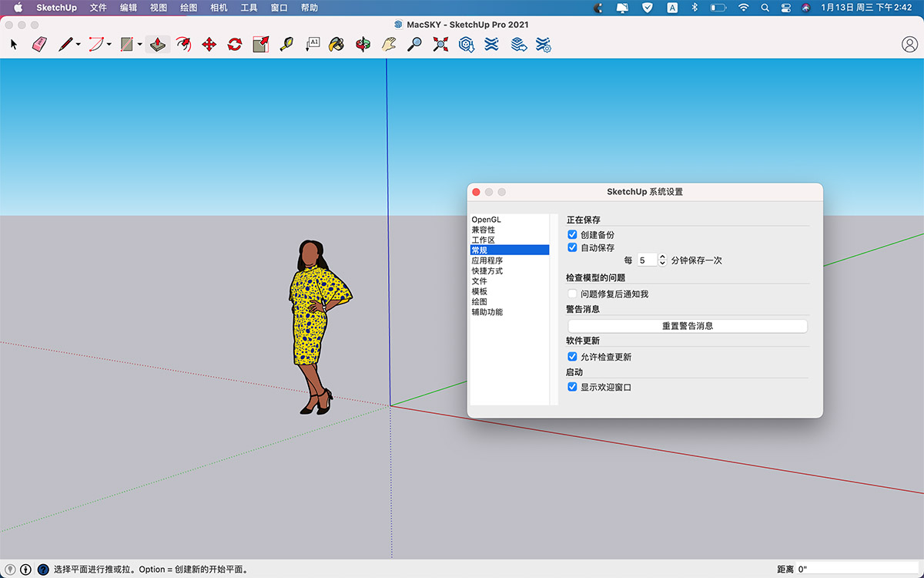Open Control Center in menu bar

pos(785,8)
